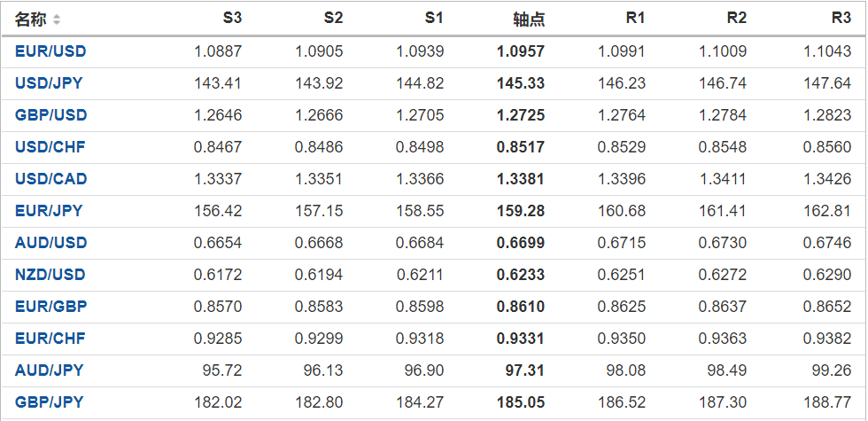Open the EUR/USD pair link
Image resolution: width=868 pixels, height=421 pixels.
click(50, 51)
